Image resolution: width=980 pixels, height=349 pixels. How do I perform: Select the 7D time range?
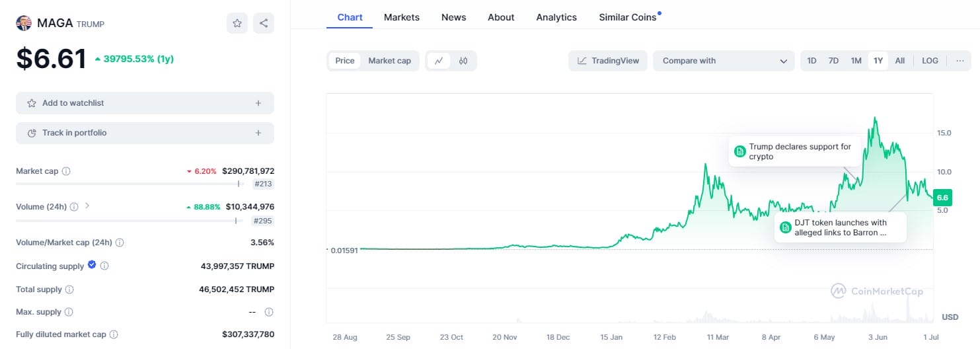click(833, 61)
